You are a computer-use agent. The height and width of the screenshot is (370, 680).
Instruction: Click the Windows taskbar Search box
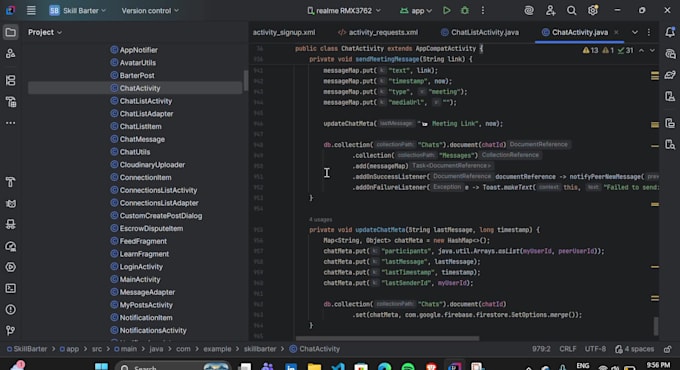173,367
